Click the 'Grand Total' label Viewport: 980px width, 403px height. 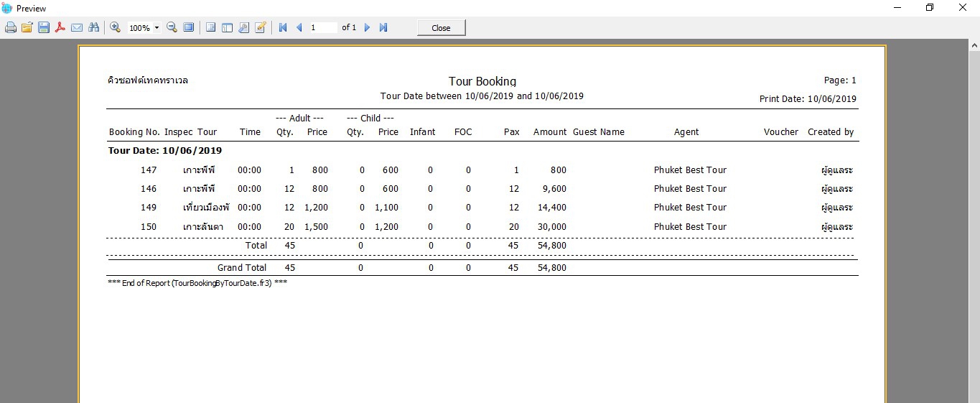[x=242, y=268]
